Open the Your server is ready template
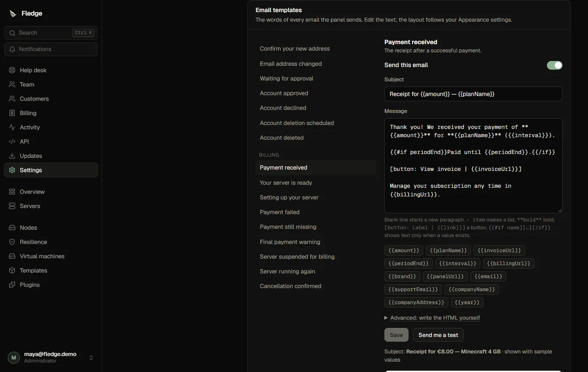 (x=316, y=183)
